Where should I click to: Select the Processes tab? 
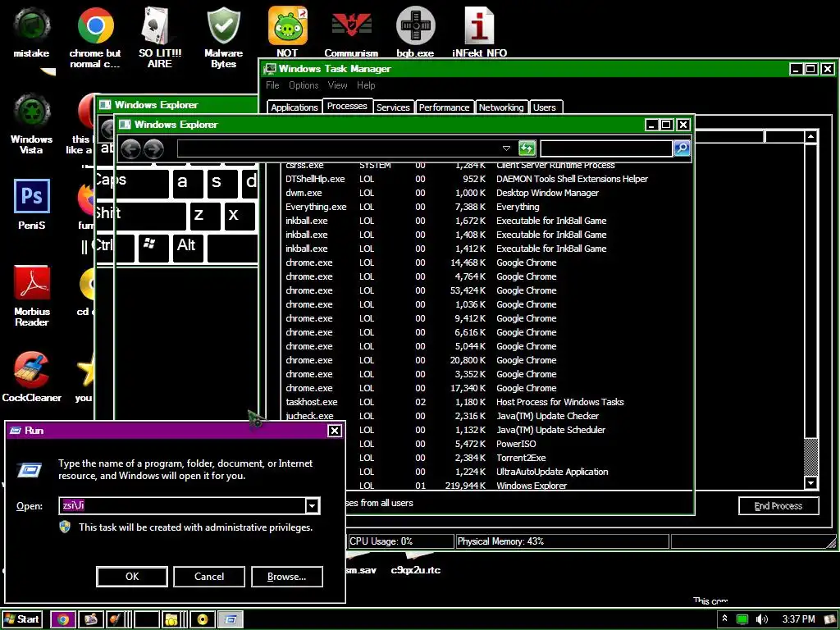point(347,106)
